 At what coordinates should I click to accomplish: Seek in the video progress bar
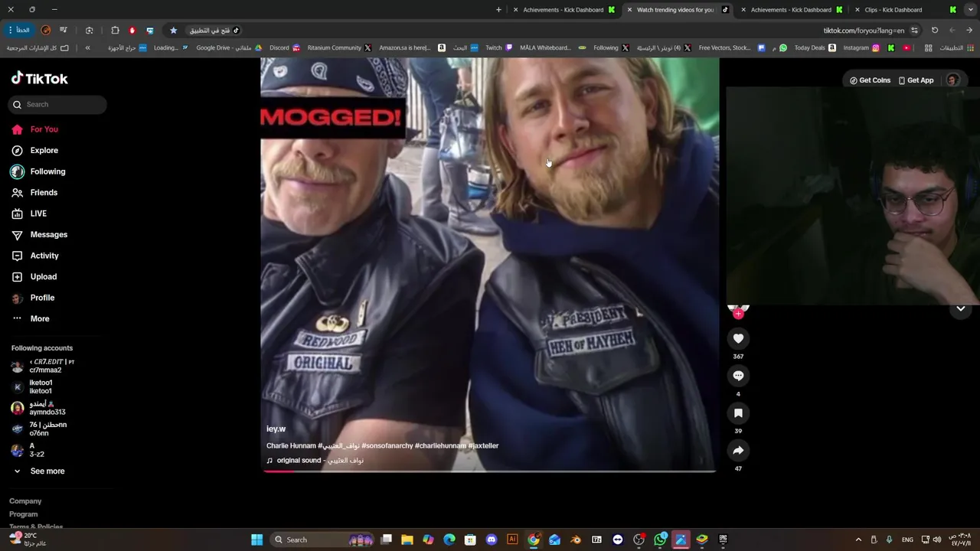489,471
